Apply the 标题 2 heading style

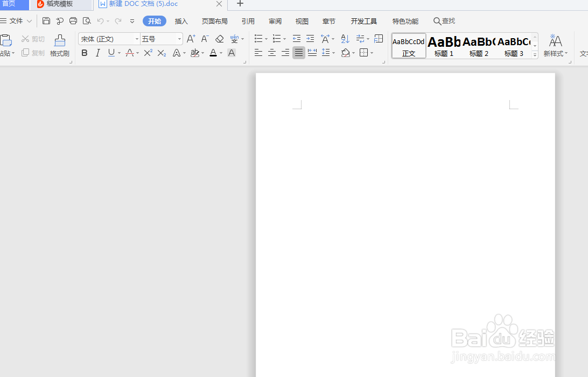(x=479, y=46)
